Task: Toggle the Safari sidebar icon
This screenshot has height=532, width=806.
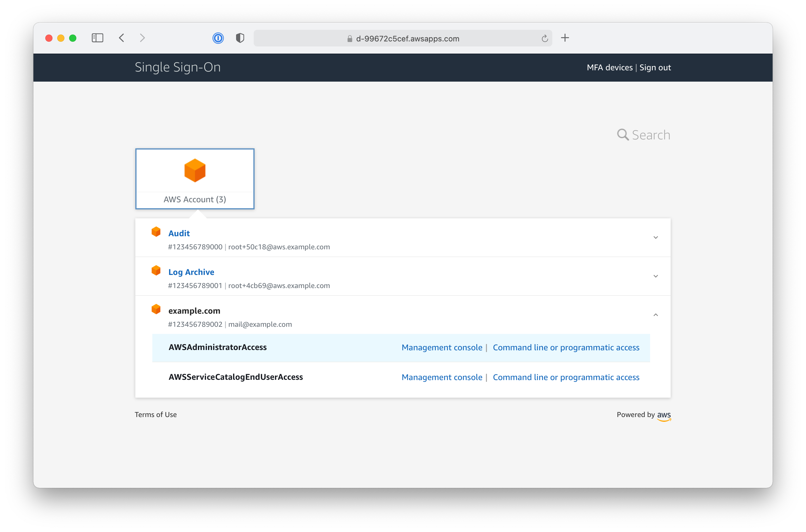Action: pyautogui.click(x=97, y=38)
